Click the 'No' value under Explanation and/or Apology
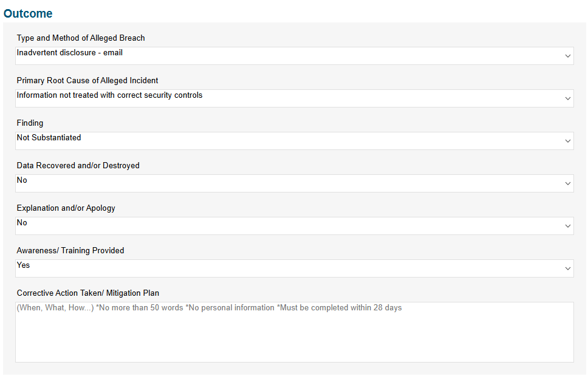The width and height of the screenshot is (588, 382). point(22,223)
